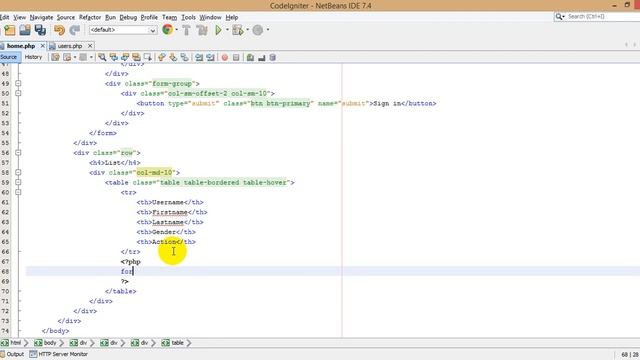640x360 pixels.
Task: Click the Open Project icon
Action: click(25, 30)
